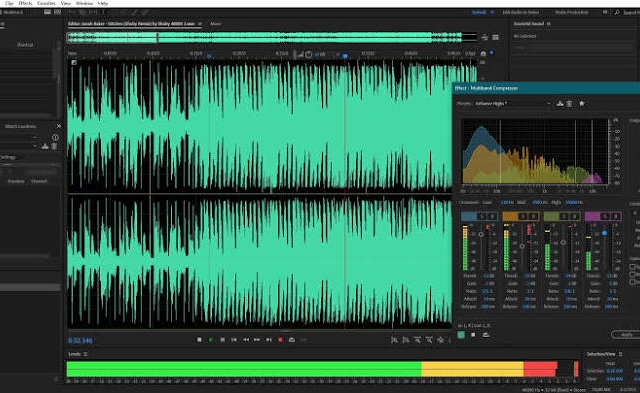Start recording with the red Record button
This screenshot has height=393, width=640.
pyautogui.click(x=280, y=340)
